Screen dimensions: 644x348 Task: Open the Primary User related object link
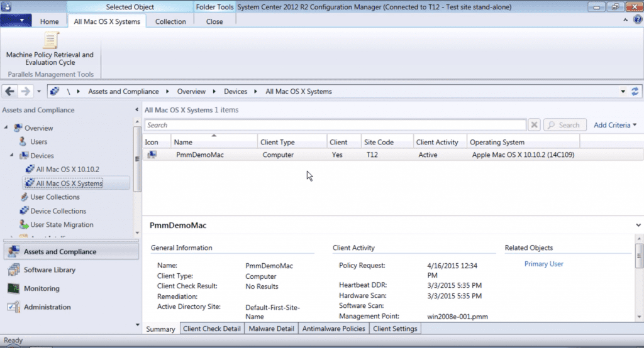tap(544, 264)
